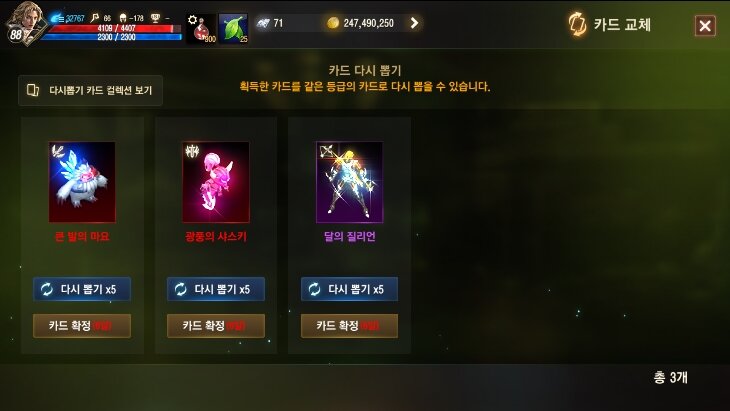Screen dimensions: 730x411
Task: Redraw the 달의 질리언 card x5
Action: pos(349,289)
